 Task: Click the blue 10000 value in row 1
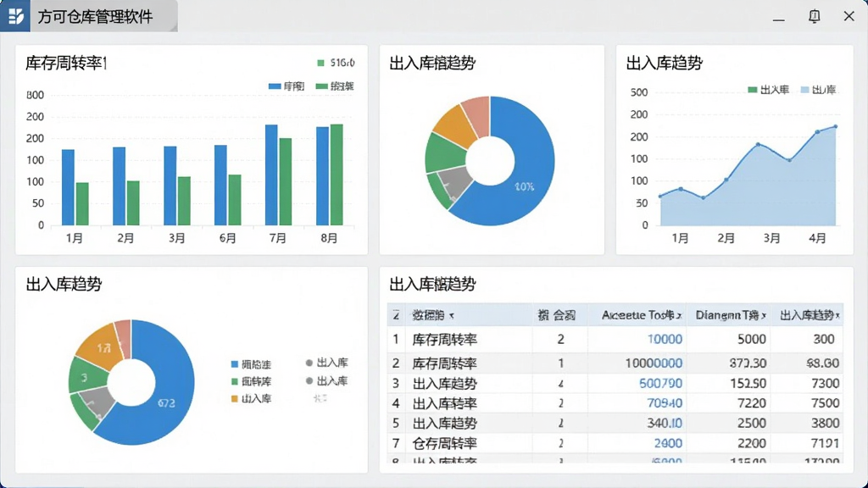[x=665, y=339]
